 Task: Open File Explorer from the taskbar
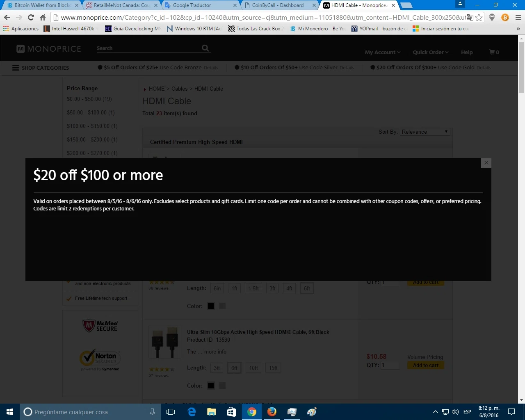pyautogui.click(x=211, y=412)
